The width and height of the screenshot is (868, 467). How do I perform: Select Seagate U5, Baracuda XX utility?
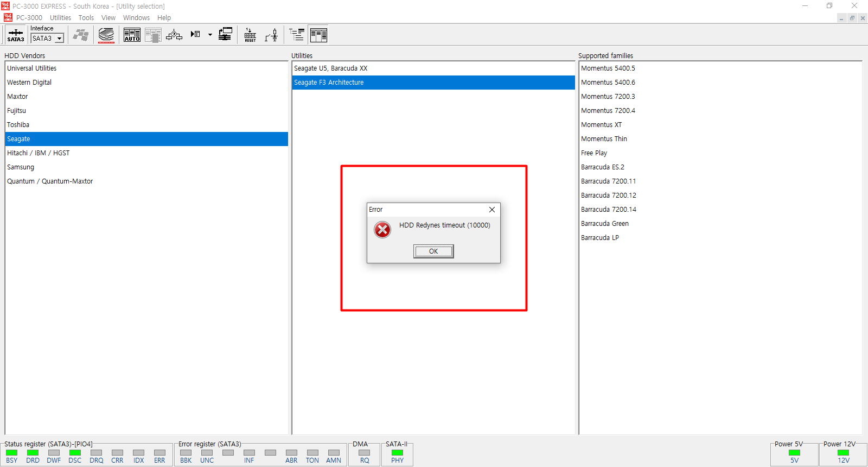coord(433,68)
